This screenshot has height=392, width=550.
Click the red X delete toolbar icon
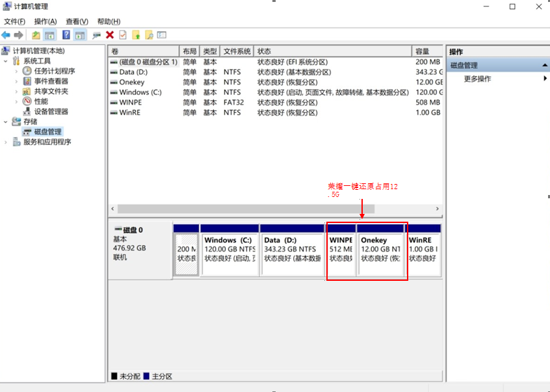[110, 35]
